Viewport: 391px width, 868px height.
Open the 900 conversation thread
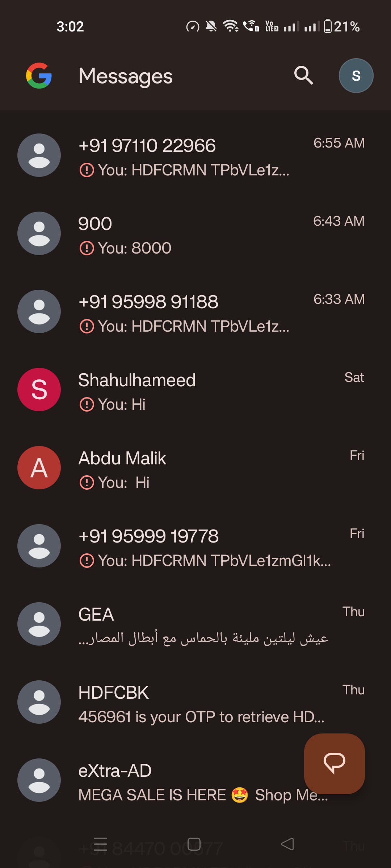pos(203,234)
